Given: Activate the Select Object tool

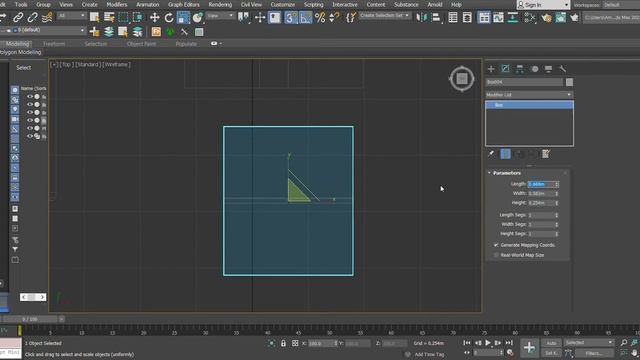Looking at the screenshot, I should tap(95, 18).
